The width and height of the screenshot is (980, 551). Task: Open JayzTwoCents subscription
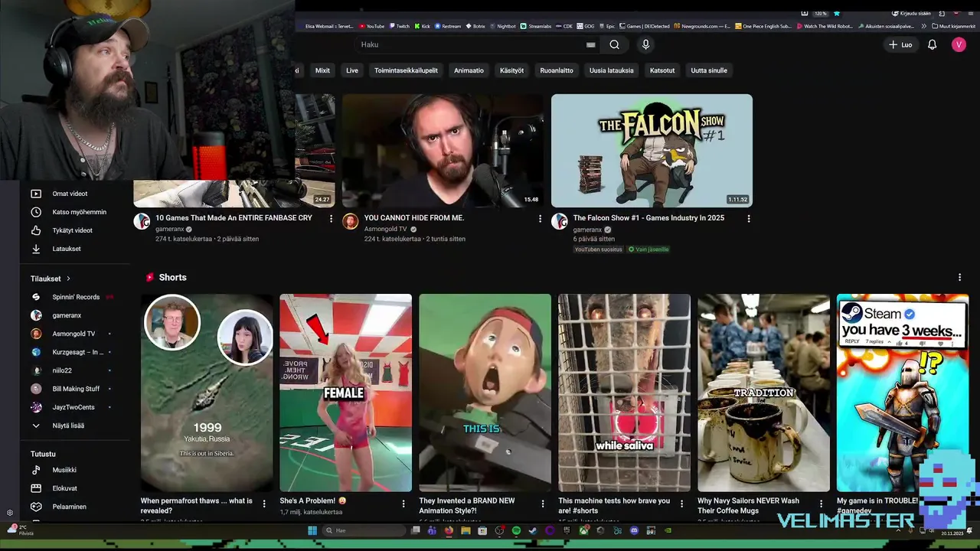75,407
